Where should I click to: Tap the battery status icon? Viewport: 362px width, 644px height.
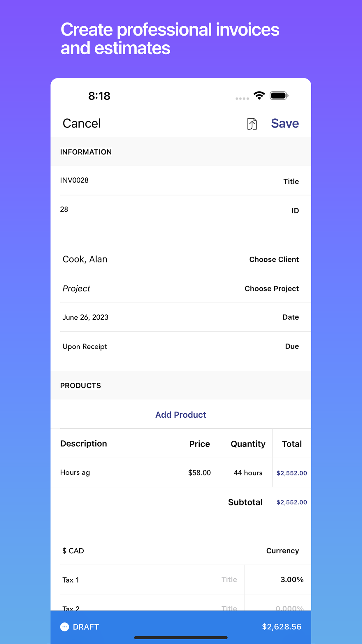coord(279,96)
